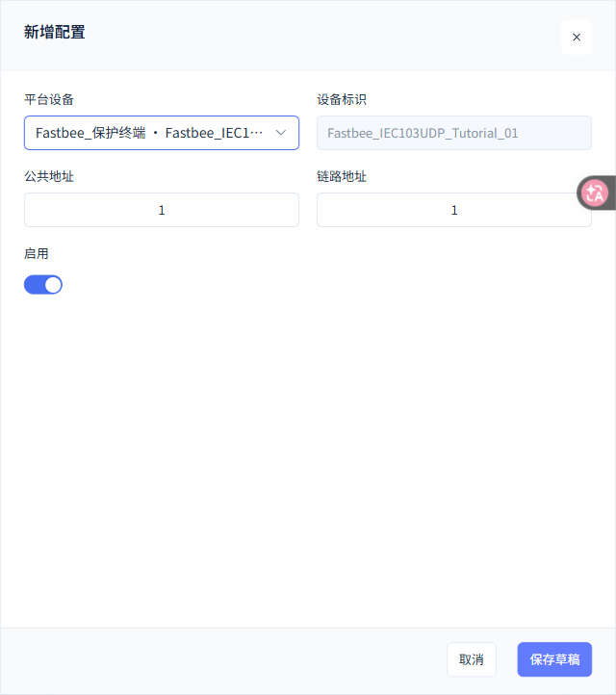
Task: Click the 设备标识 label
Action: coord(342,100)
